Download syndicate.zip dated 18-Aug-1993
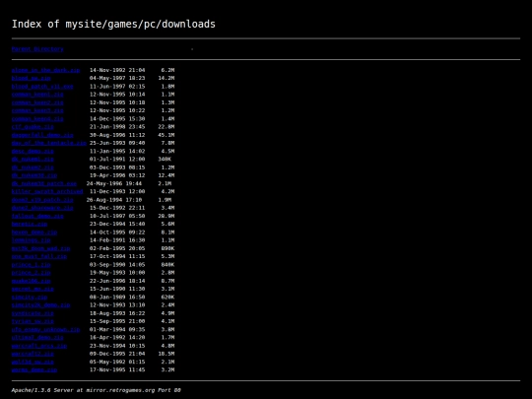The image size is (532, 399). pos(33,313)
